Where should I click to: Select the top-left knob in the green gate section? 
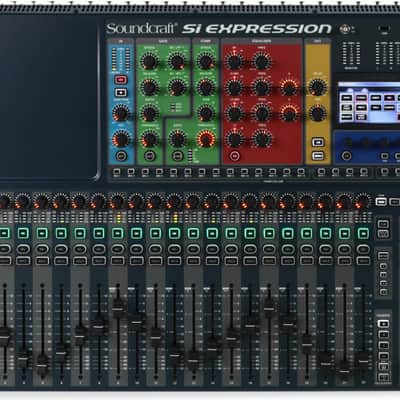point(149,61)
